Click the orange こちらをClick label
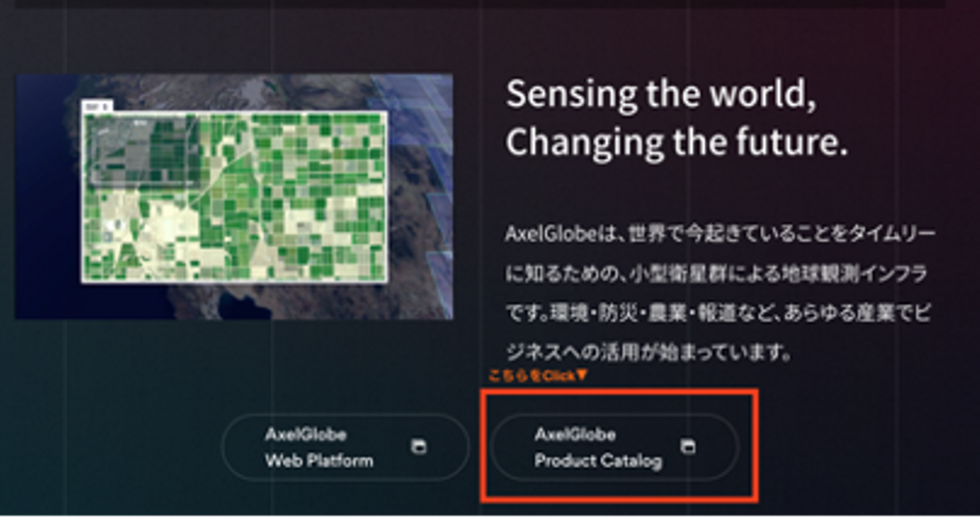Viewport: 980px width, 519px height. click(x=532, y=375)
